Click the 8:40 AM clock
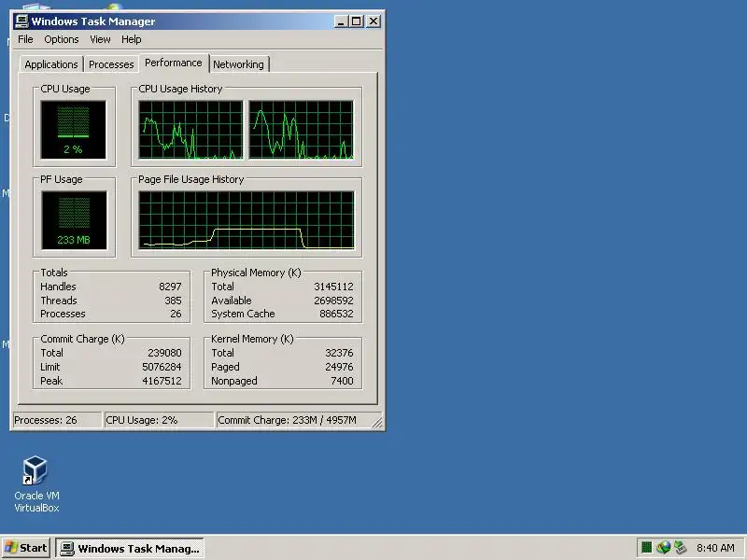The width and height of the screenshot is (747, 560). [715, 548]
